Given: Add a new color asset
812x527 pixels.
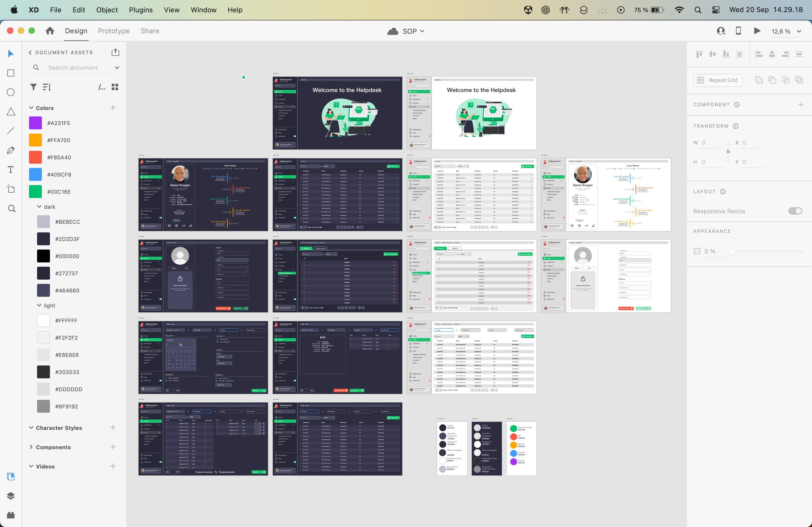Looking at the screenshot, I should (x=113, y=108).
